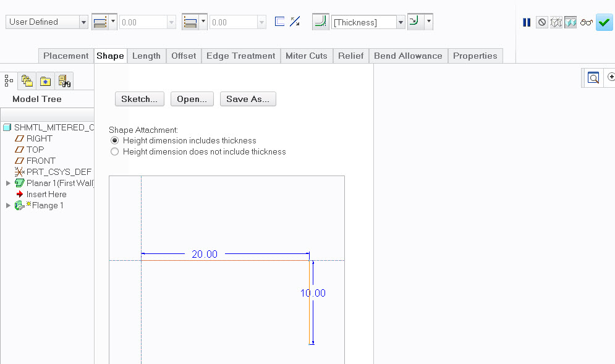Select Height dimension includes thickness
The width and height of the screenshot is (615, 364).
click(x=114, y=140)
